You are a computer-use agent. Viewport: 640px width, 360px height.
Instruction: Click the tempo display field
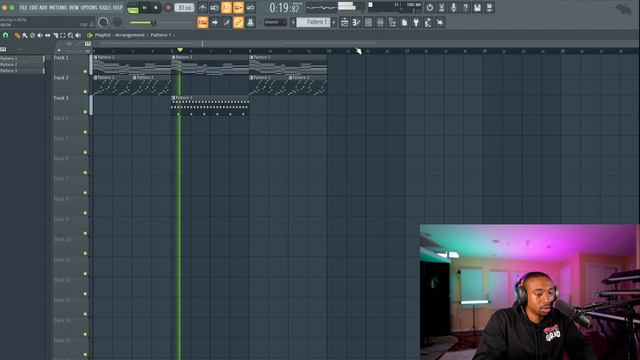184,8
